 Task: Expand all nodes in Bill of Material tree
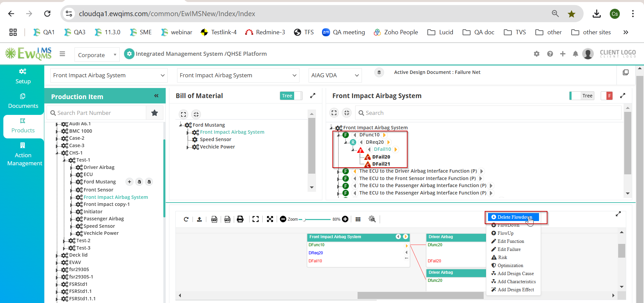[x=183, y=114]
